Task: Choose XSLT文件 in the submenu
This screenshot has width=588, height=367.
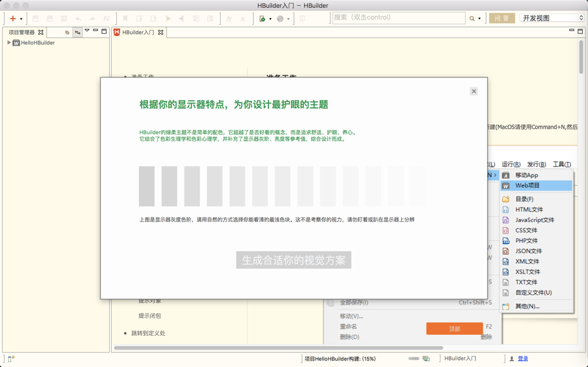Action: tap(536, 272)
